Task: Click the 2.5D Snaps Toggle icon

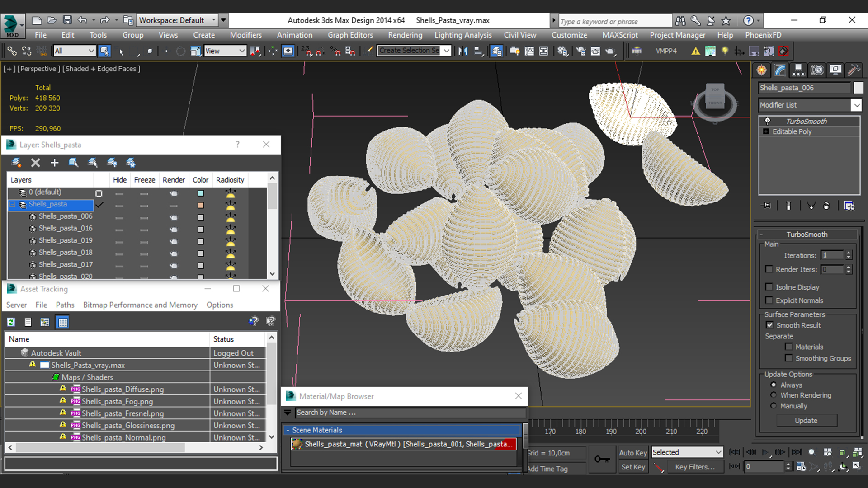Action: coord(307,51)
